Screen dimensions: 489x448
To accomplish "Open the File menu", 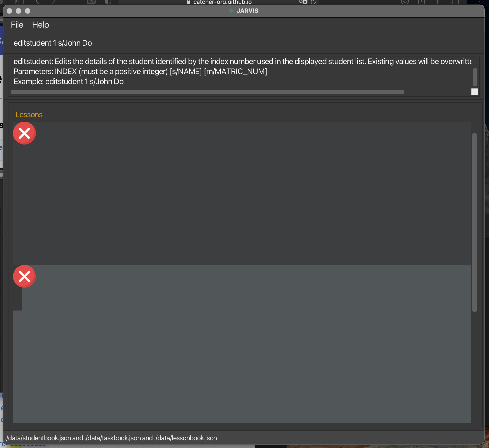I will pyautogui.click(x=17, y=25).
